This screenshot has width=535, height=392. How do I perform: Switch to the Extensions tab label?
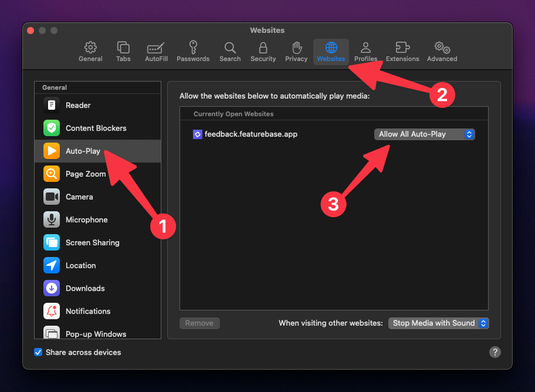402,59
